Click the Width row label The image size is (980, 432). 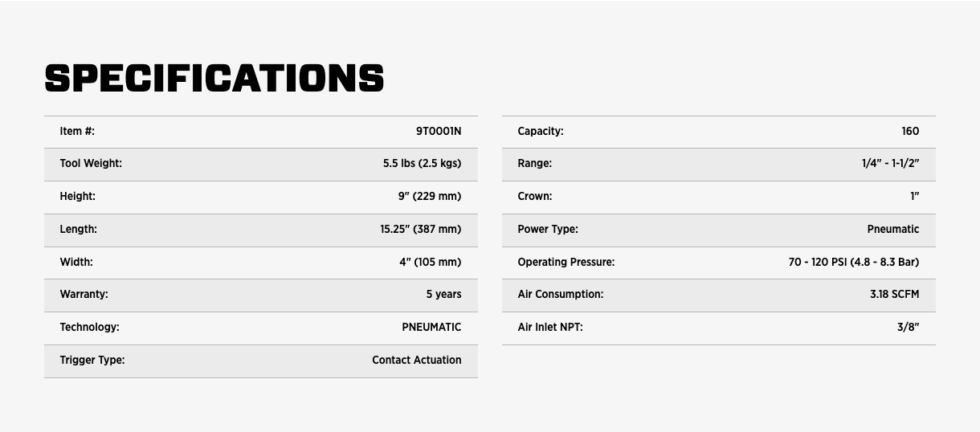76,262
